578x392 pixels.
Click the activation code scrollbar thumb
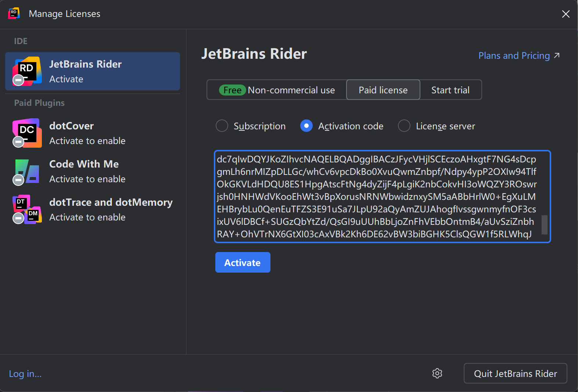click(545, 224)
